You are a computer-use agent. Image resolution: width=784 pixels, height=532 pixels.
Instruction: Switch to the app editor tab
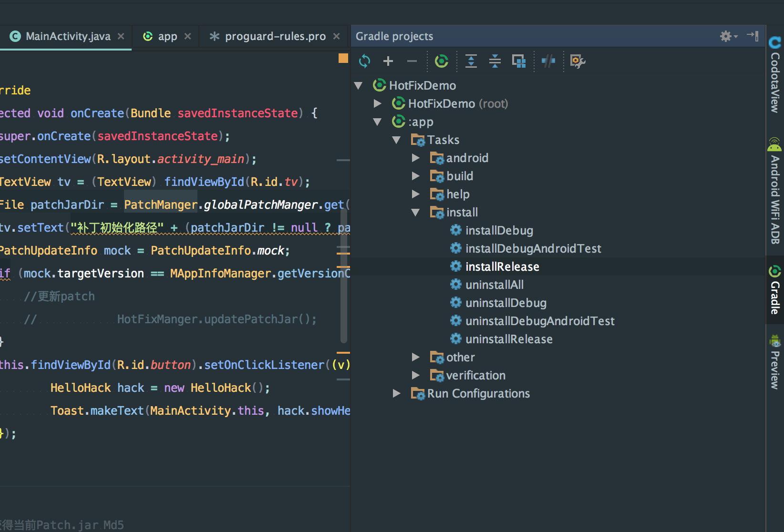point(167,36)
